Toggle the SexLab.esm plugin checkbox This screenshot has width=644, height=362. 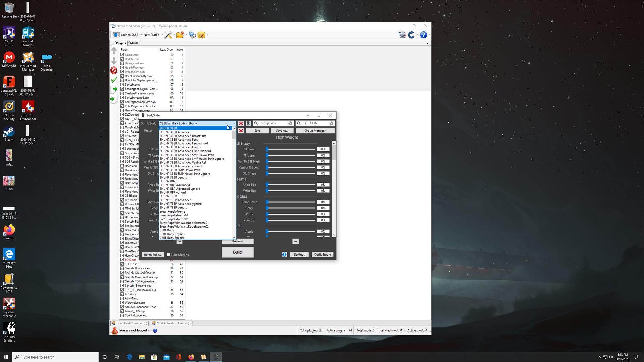click(122, 85)
